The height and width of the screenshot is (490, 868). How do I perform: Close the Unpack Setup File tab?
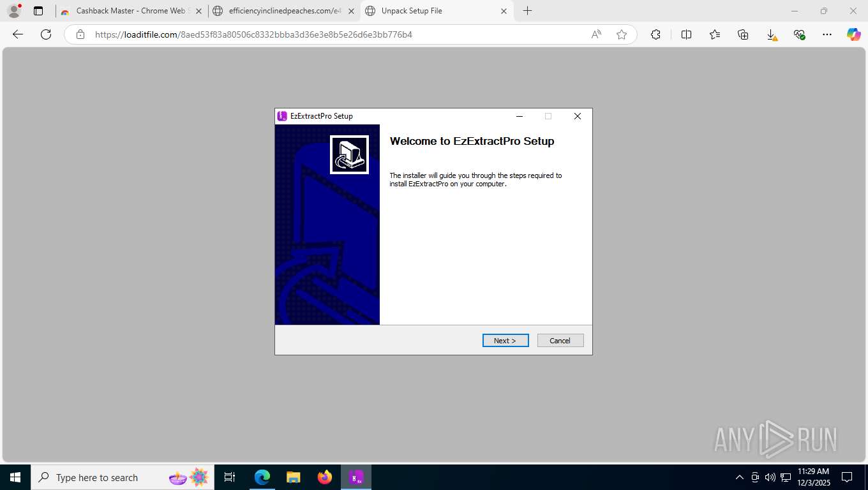tap(504, 11)
